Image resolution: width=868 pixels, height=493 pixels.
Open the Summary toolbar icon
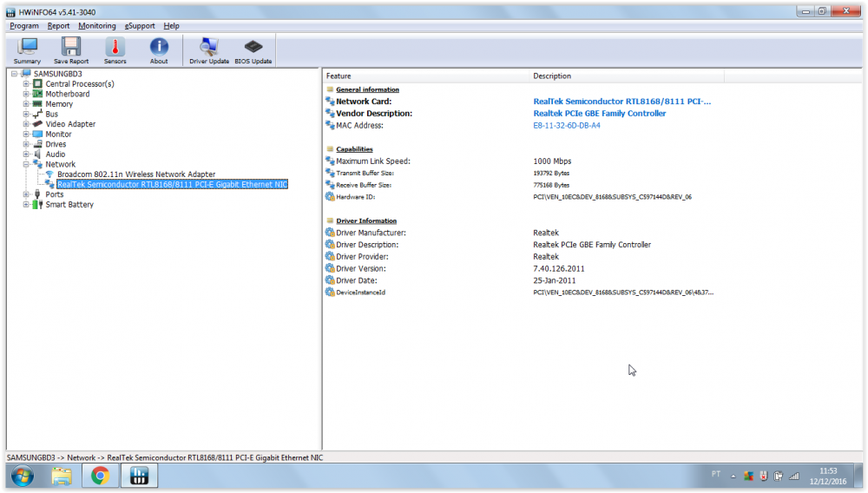pyautogui.click(x=27, y=50)
